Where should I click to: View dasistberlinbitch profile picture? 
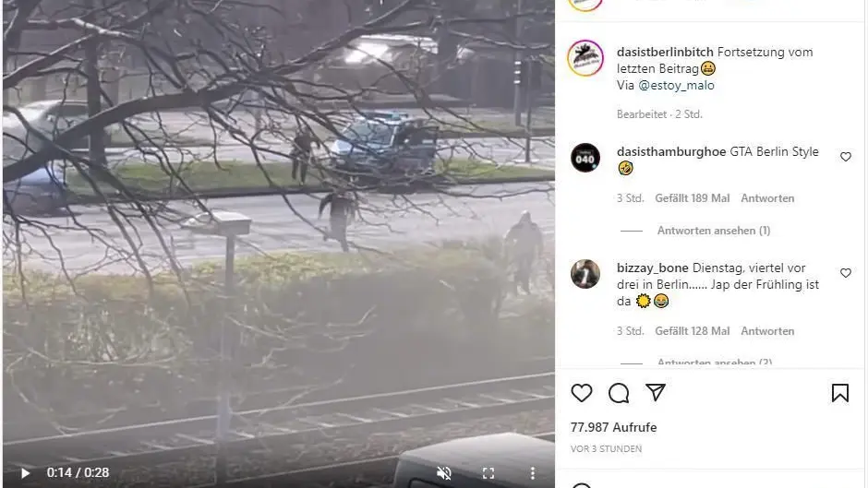point(585,58)
